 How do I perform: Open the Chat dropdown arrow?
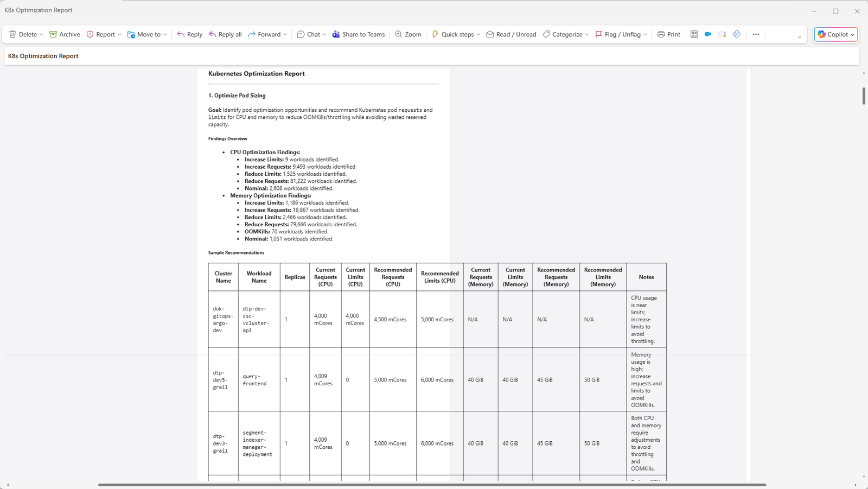point(324,35)
